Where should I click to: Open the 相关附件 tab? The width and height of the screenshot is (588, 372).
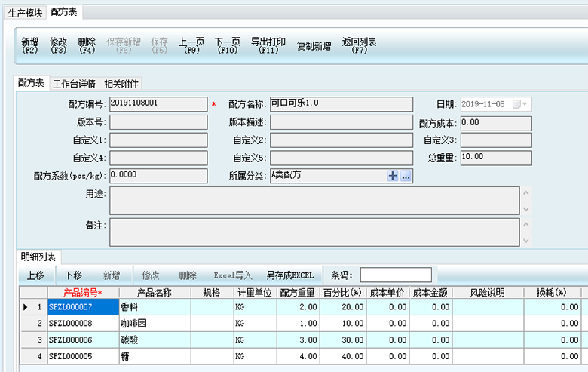coord(121,84)
